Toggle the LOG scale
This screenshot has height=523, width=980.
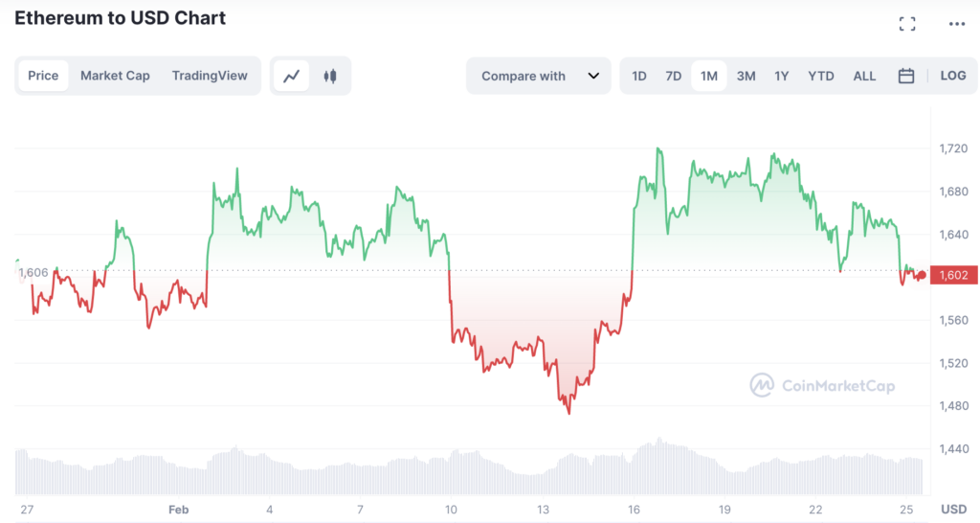pos(953,76)
